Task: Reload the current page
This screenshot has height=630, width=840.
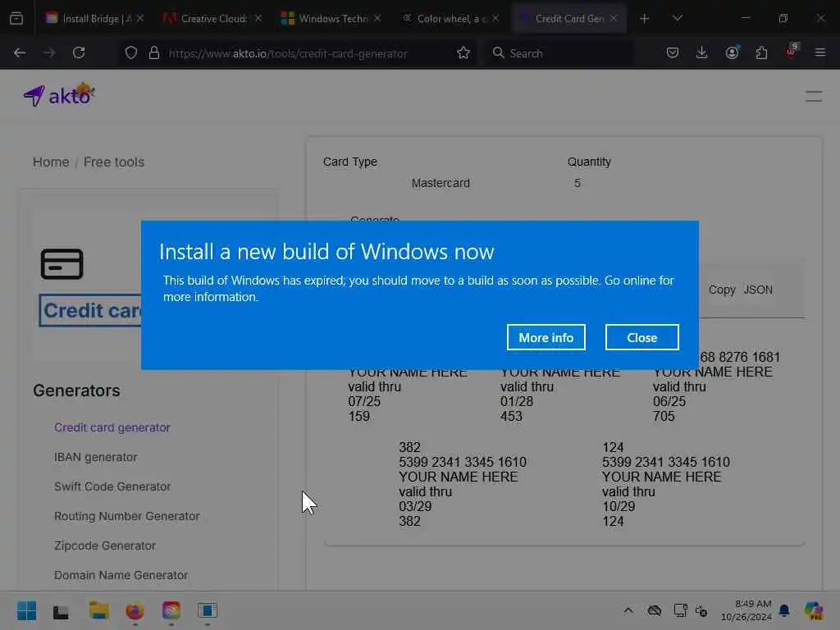Action: click(x=79, y=53)
